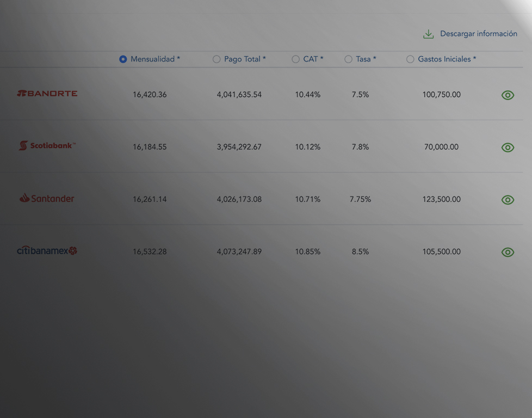Viewport: 532px width, 418px height.
Task: Select the Pago Total radio button
Action: pos(216,59)
